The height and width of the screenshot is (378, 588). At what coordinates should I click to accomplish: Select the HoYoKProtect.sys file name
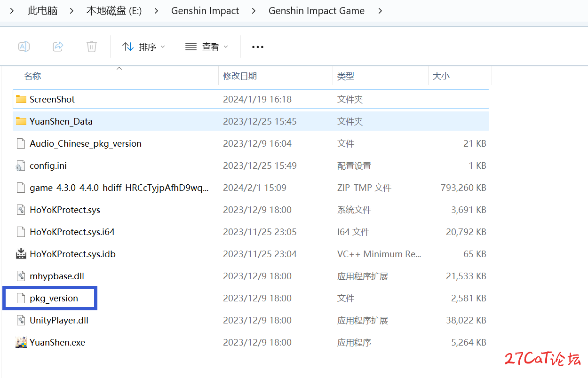(65, 210)
